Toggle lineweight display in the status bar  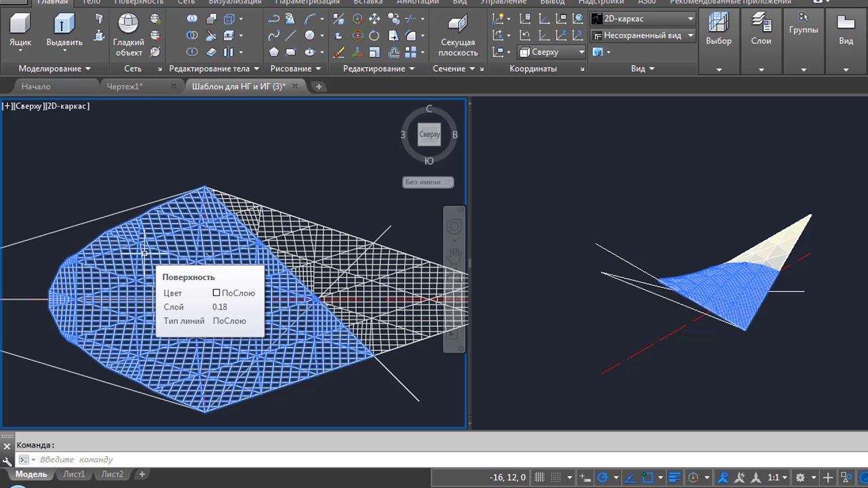tap(674, 477)
